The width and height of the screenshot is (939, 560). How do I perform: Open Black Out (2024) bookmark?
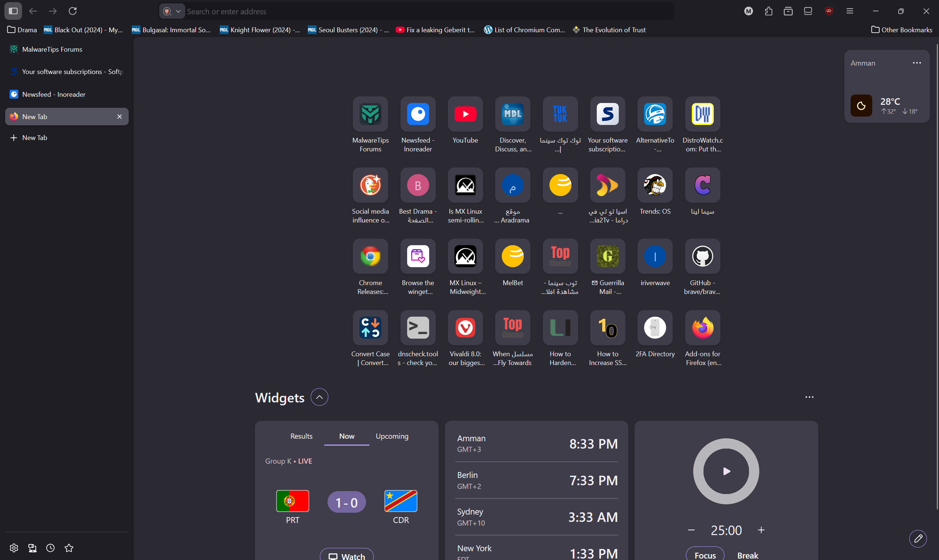point(83,30)
